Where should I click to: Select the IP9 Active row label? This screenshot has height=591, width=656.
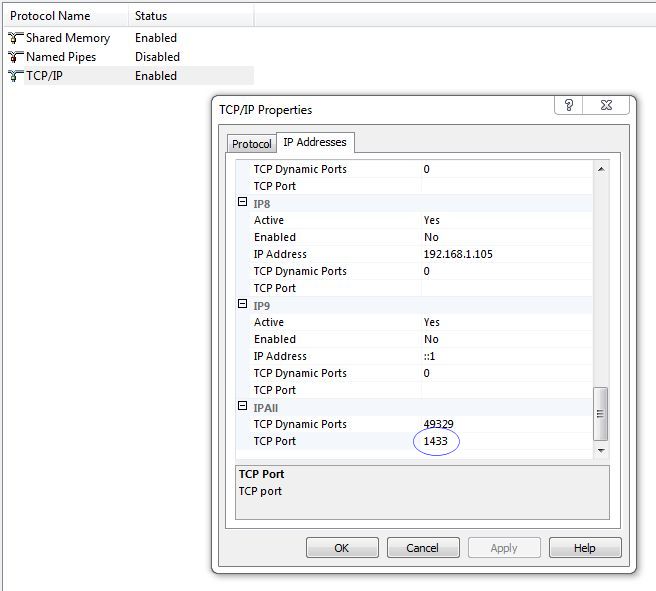click(269, 322)
